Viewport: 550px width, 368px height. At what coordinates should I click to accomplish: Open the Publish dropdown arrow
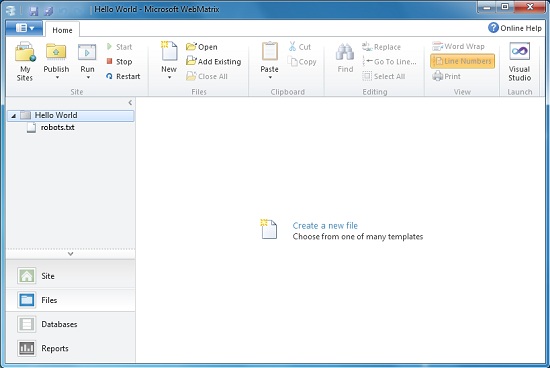click(x=57, y=78)
